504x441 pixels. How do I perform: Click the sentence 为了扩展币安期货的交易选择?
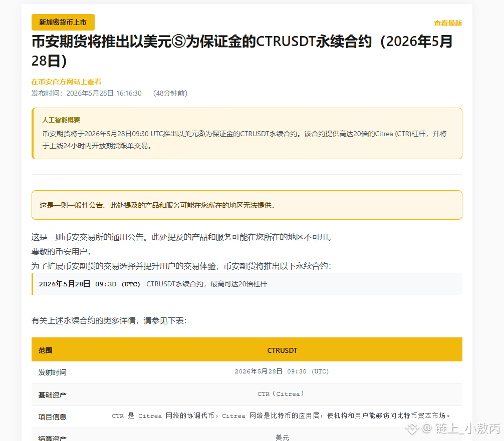181,266
